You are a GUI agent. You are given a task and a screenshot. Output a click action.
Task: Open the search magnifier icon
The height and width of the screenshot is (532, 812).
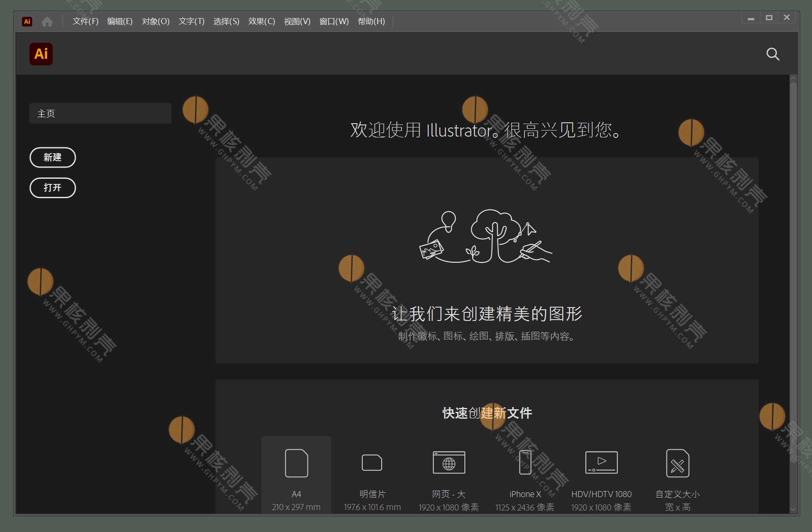773,54
